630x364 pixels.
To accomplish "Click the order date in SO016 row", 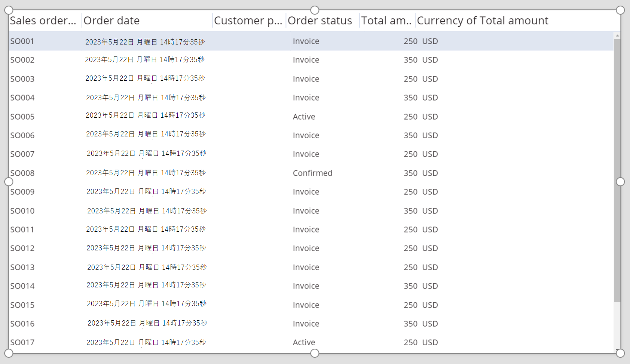I will [147, 323].
